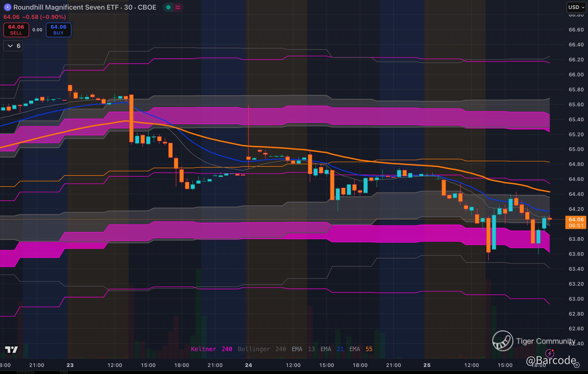Click the 0.00 spread value between Sell and Buy

coord(37,30)
